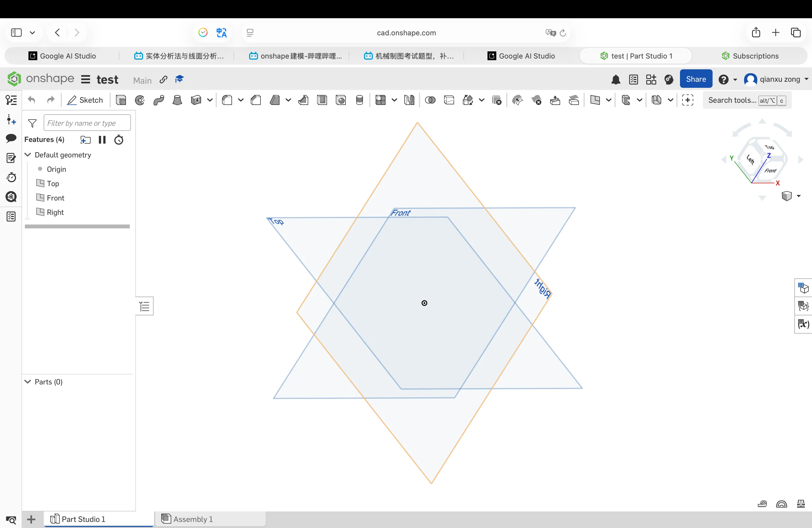Viewport: 812px width, 528px height.
Task: Toggle the mass properties scale icon
Action: click(x=801, y=504)
